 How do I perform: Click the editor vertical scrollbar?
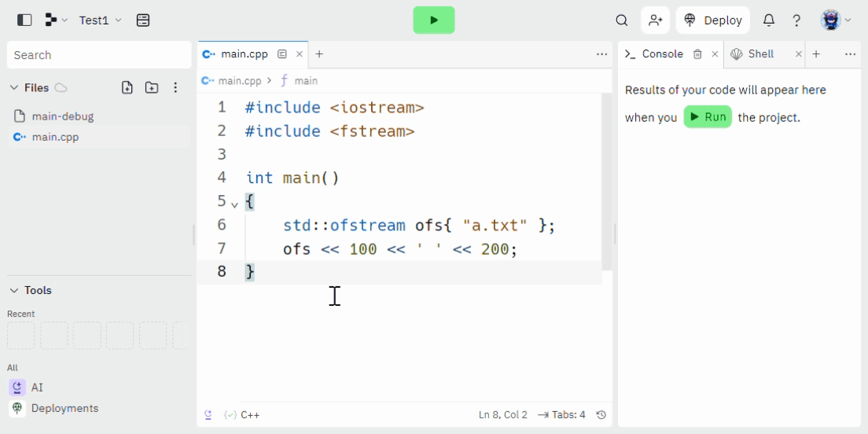point(607,182)
